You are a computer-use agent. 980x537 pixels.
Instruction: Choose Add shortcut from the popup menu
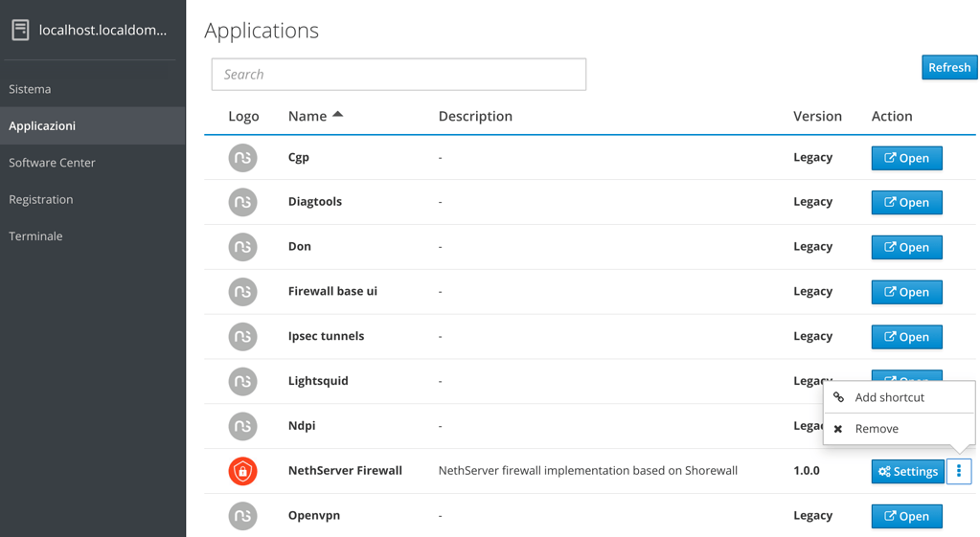click(889, 397)
